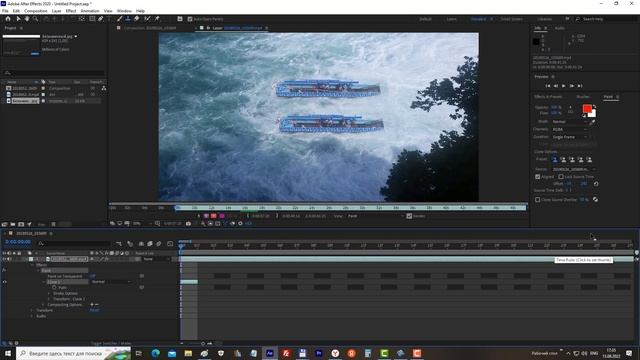Play the preview
640x360 pixels.
[x=564, y=86]
